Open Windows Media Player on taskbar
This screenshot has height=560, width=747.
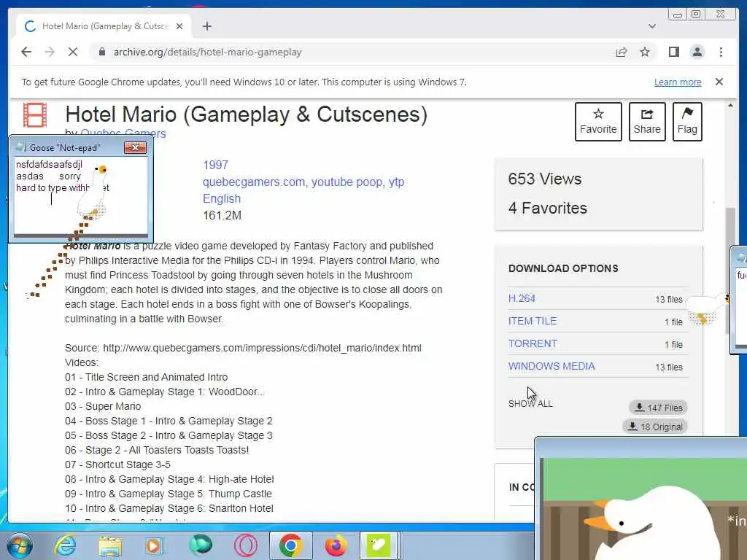[x=155, y=545]
